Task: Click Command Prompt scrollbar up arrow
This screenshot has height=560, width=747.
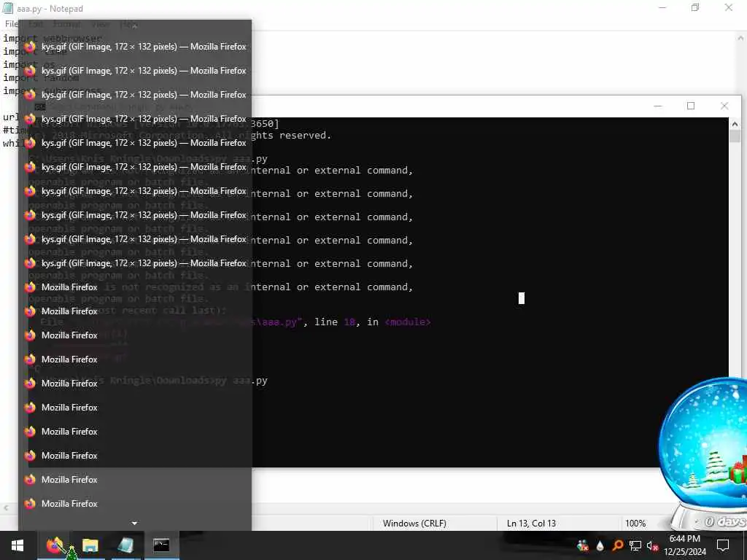Action: click(735, 124)
